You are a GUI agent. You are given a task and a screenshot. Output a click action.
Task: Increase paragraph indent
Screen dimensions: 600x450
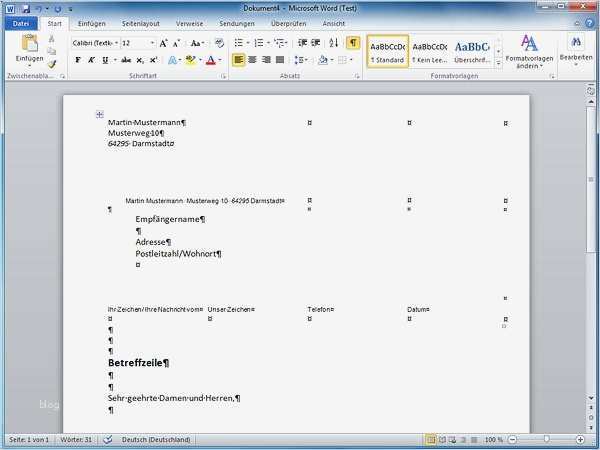[315, 43]
